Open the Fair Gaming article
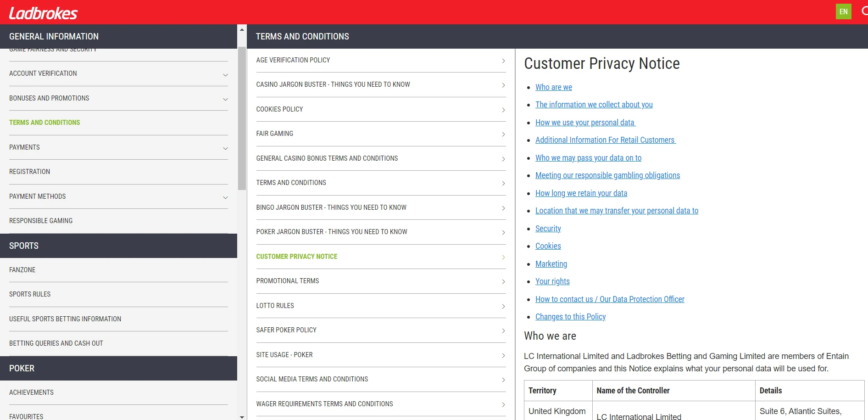This screenshot has width=868, height=420. coord(381,134)
